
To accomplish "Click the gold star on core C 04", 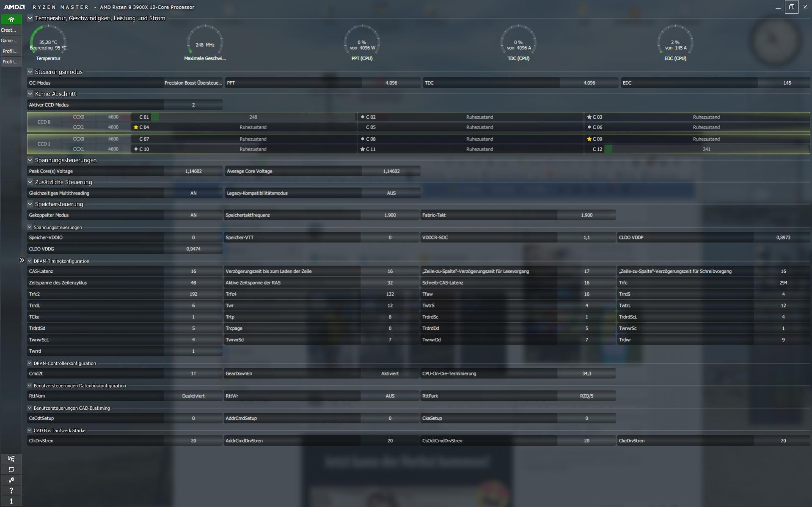I will [136, 127].
